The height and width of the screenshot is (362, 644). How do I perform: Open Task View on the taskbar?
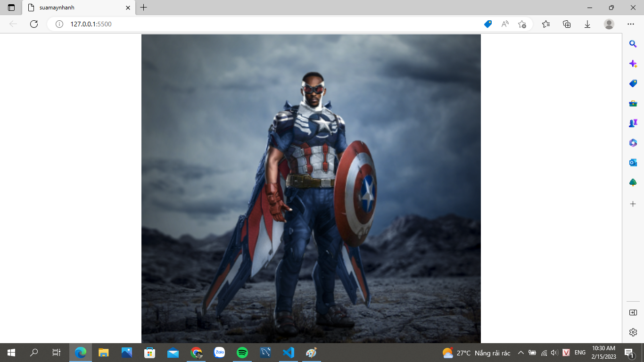click(x=57, y=353)
